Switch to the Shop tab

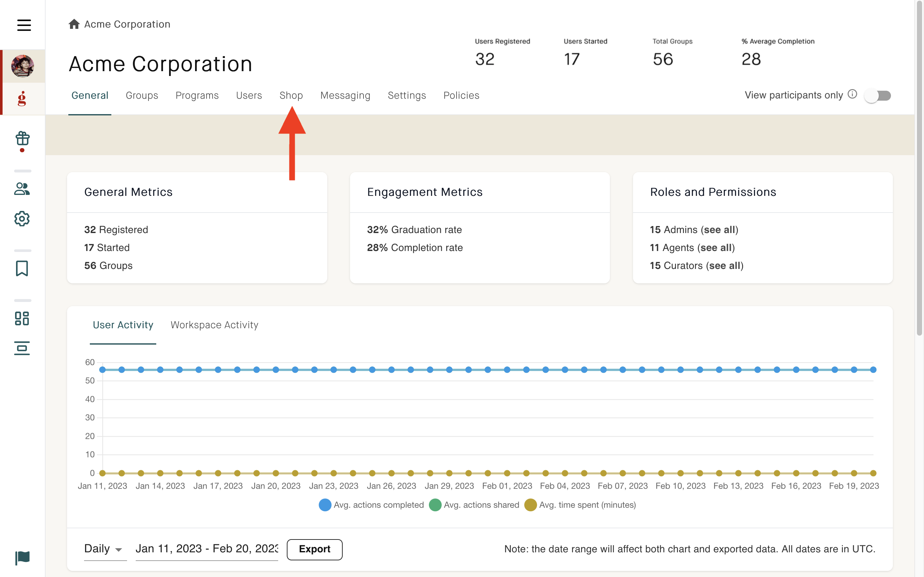pyautogui.click(x=291, y=96)
